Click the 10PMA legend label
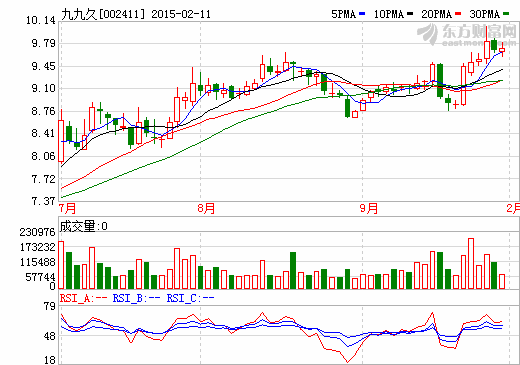This screenshot has width=520, height=365. pos(389,14)
